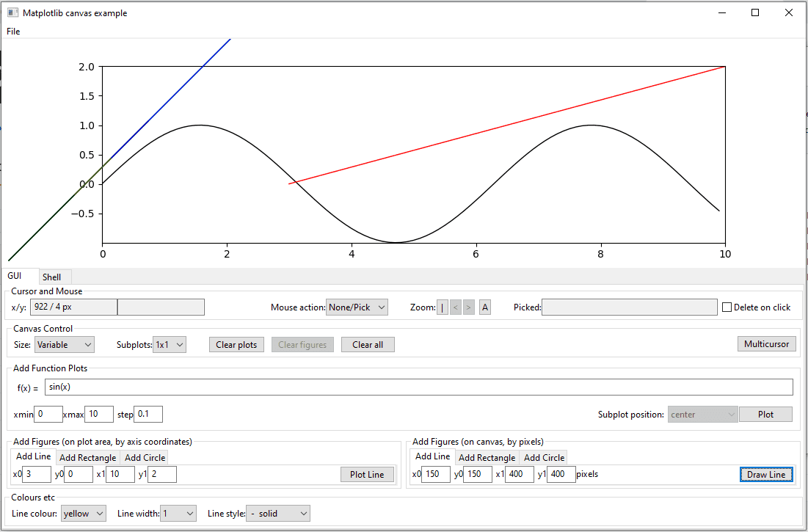The width and height of the screenshot is (808, 532).
Task: Open the canvas Size dropdown showing Variable
Action: 64,343
